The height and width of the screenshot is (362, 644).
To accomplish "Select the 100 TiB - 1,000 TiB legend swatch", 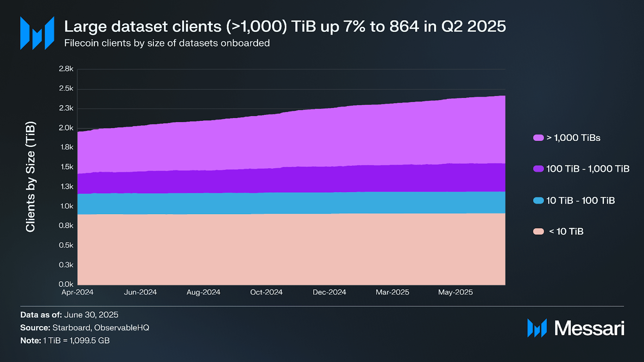I will pos(538,169).
